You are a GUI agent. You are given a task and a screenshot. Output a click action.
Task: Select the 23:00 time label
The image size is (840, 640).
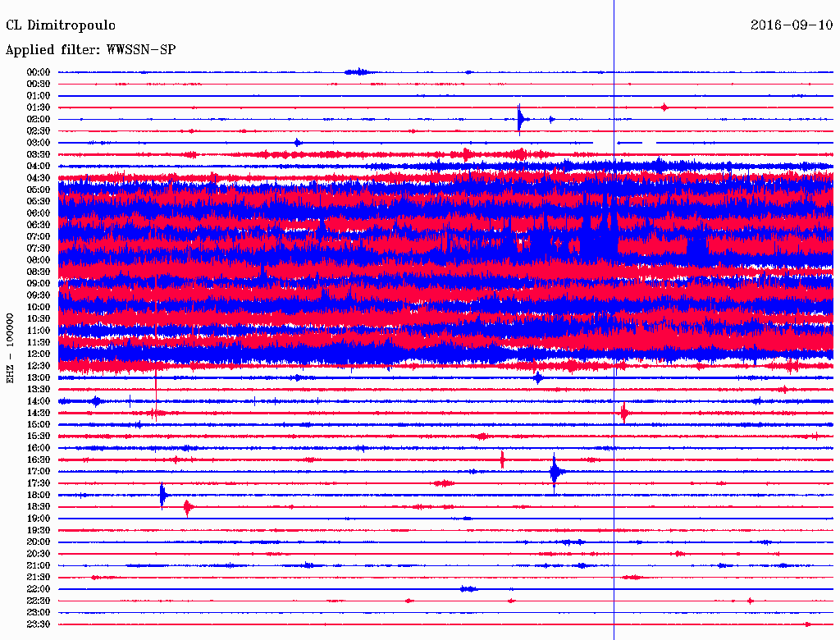[x=39, y=613]
